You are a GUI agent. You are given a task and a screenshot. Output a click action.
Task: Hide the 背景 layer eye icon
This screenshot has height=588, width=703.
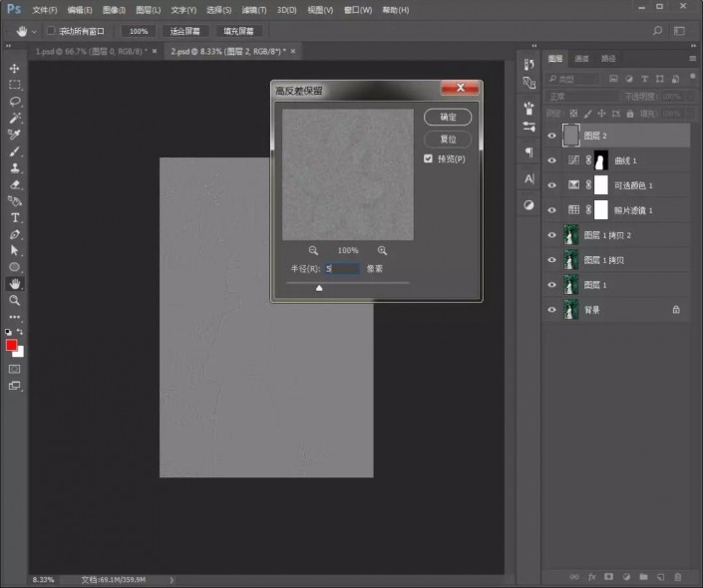point(551,310)
